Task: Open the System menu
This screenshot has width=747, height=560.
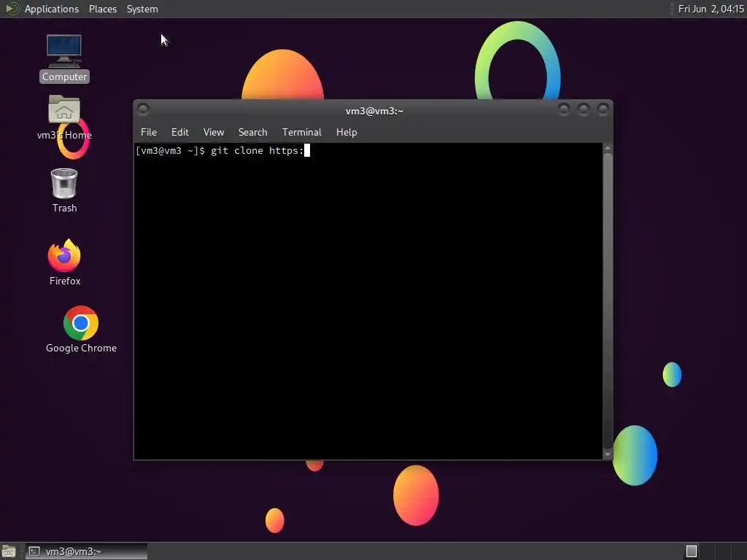Action: 142,9
